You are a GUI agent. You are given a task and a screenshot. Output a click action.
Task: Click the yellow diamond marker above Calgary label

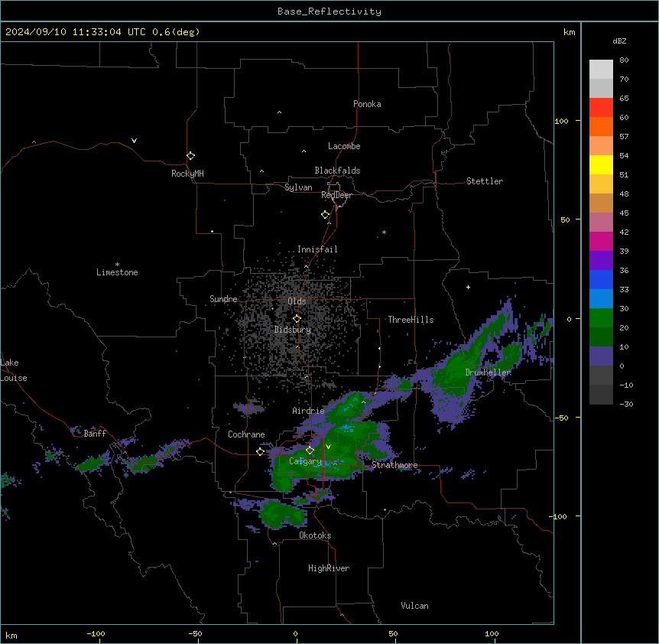310,450
